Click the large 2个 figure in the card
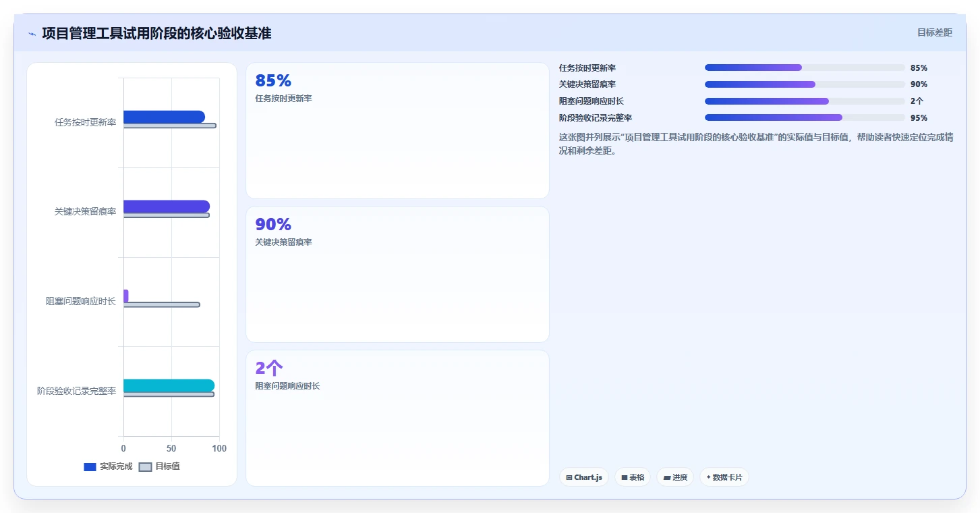The height and width of the screenshot is (513, 980). click(269, 368)
